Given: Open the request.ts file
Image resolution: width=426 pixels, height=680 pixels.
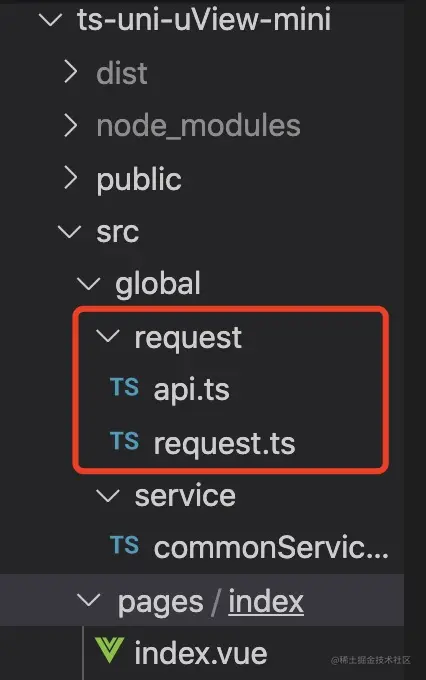Looking at the screenshot, I should [x=224, y=444].
